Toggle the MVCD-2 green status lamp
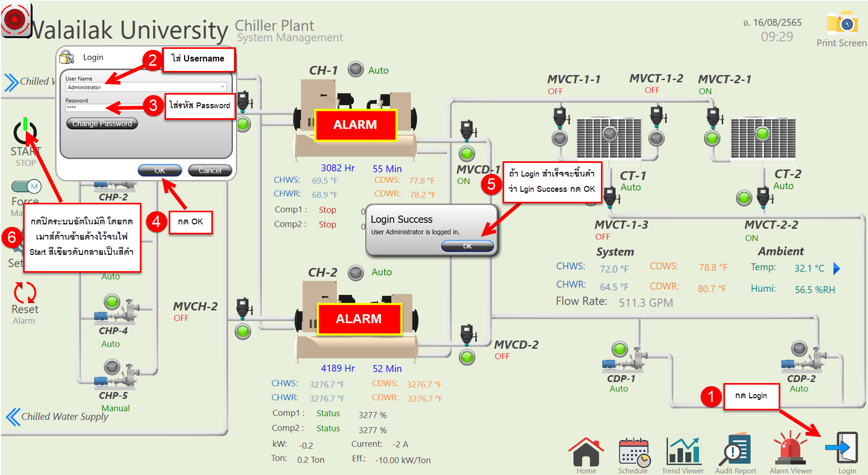 (x=467, y=357)
